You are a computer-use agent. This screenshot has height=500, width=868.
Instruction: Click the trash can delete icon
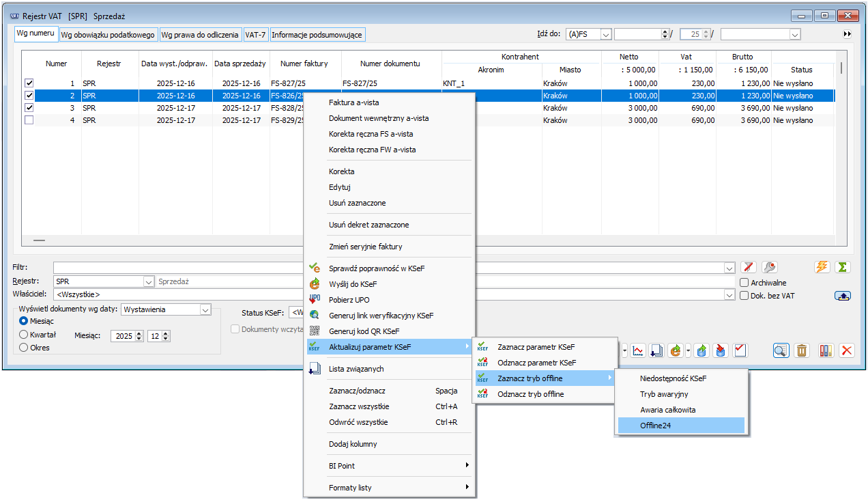(802, 350)
